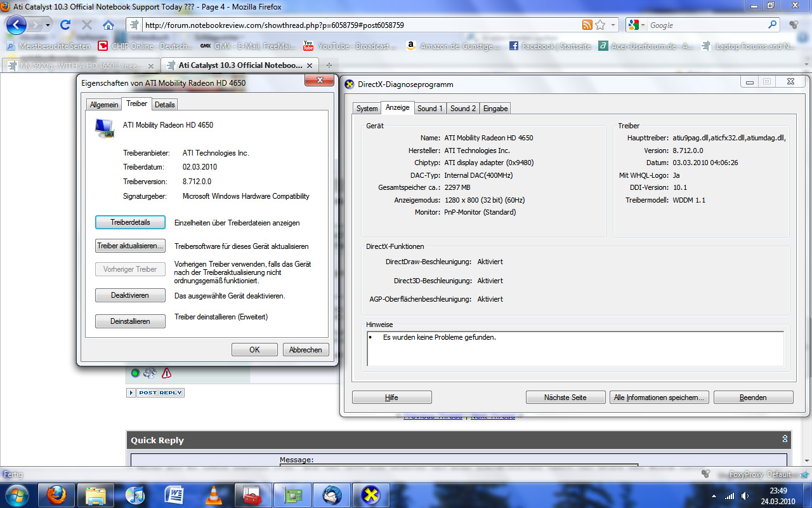Open a new browser tab with plus button
The height and width of the screenshot is (508, 812).
click(329, 65)
